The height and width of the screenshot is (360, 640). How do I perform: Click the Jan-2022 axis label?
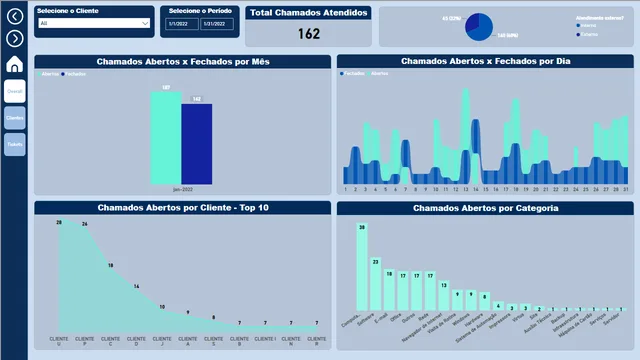click(182, 189)
